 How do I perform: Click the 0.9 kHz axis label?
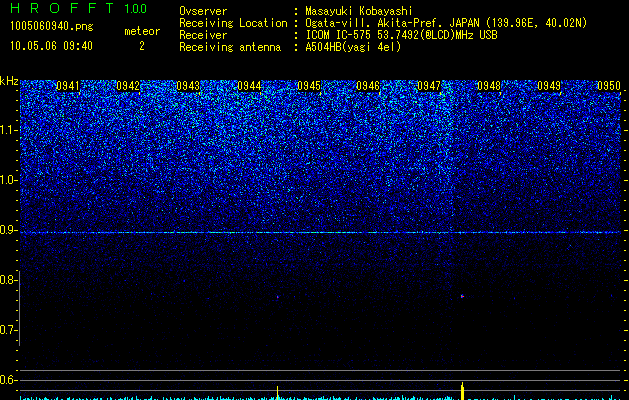coord(9,230)
